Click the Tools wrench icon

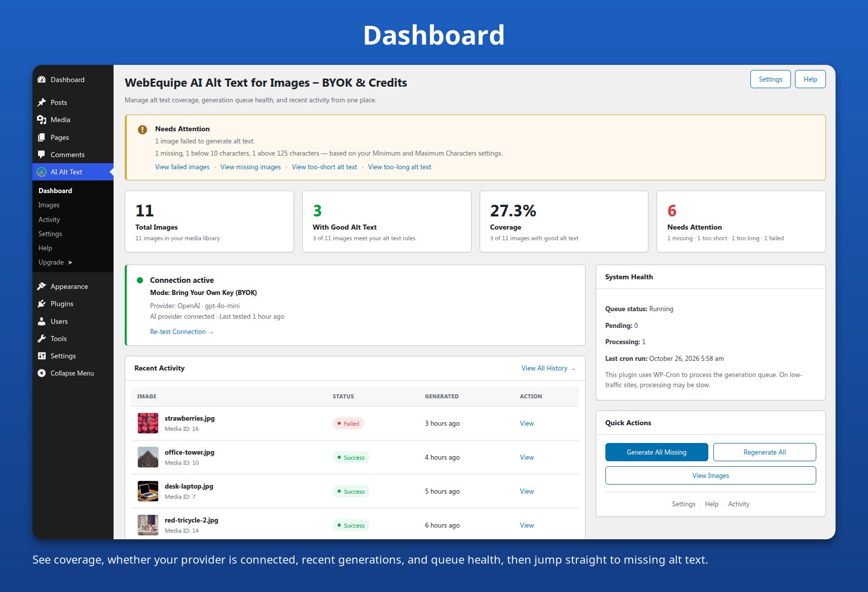point(42,339)
